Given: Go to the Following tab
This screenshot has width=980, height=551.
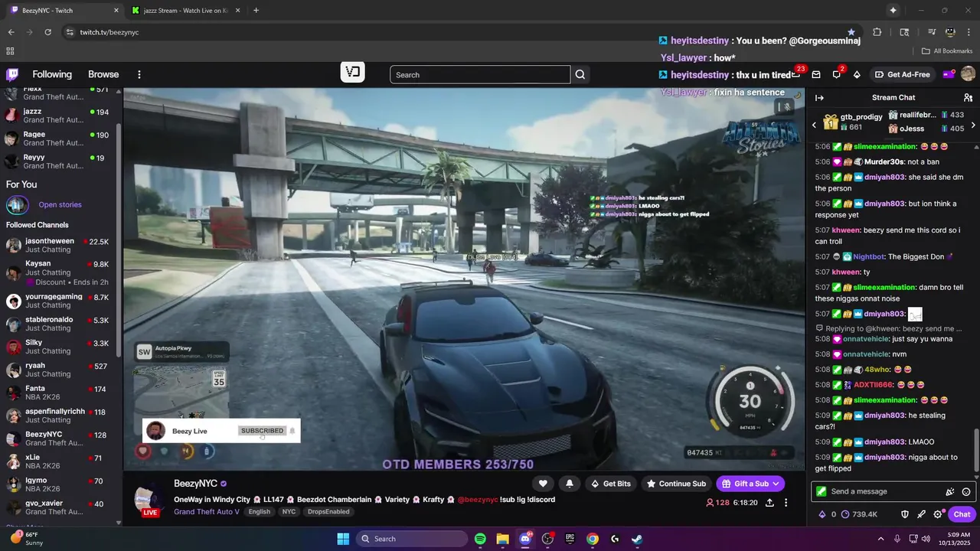Looking at the screenshot, I should point(52,74).
